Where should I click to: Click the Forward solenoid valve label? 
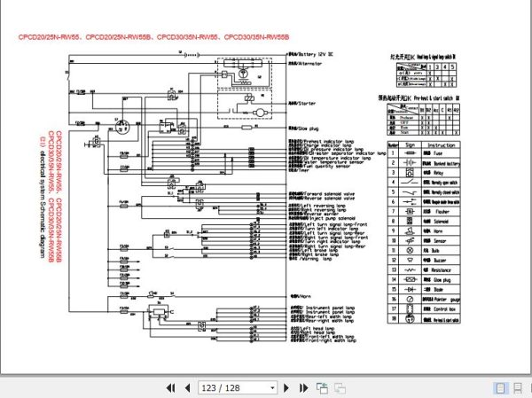pos(322,194)
